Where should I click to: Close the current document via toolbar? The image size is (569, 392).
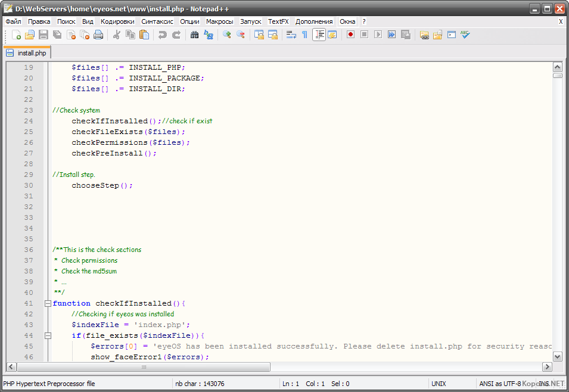pyautogui.click(x=71, y=35)
